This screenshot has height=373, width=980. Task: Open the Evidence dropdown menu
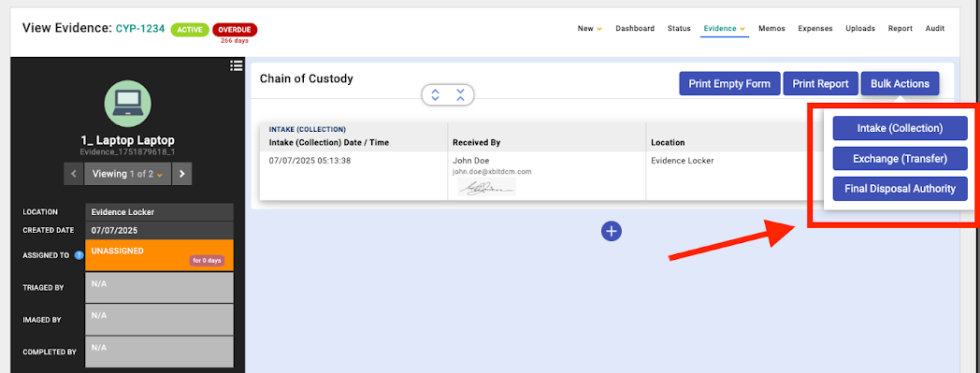coord(725,28)
